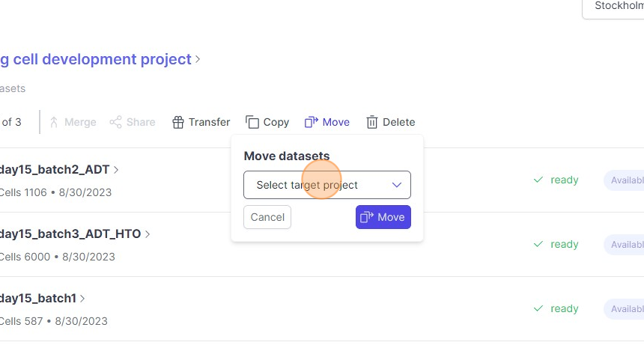Click the Move icon in the toolbar
This screenshot has width=644, height=360.
pyautogui.click(x=312, y=122)
